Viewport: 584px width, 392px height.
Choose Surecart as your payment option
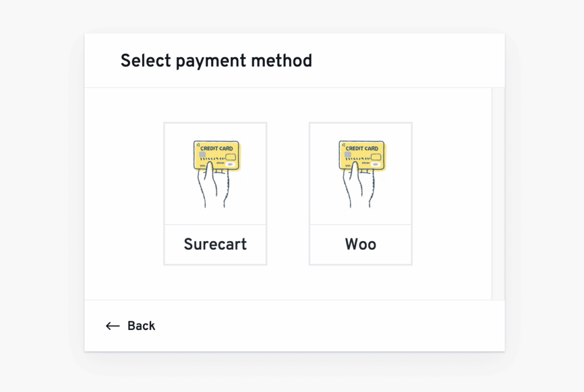coord(215,194)
